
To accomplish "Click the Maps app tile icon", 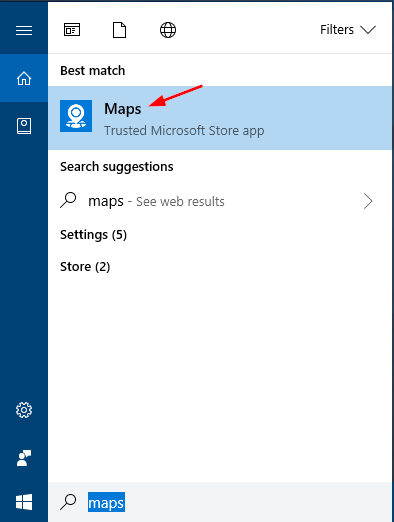I will 76,116.
